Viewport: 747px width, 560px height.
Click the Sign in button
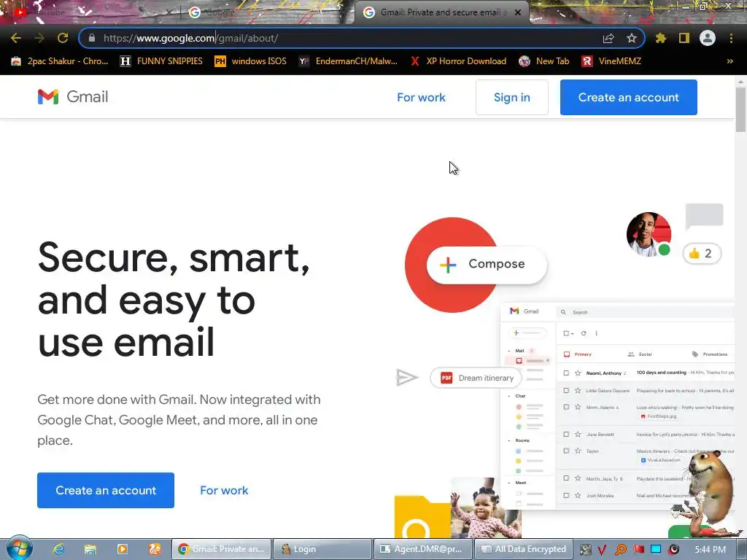tap(511, 97)
